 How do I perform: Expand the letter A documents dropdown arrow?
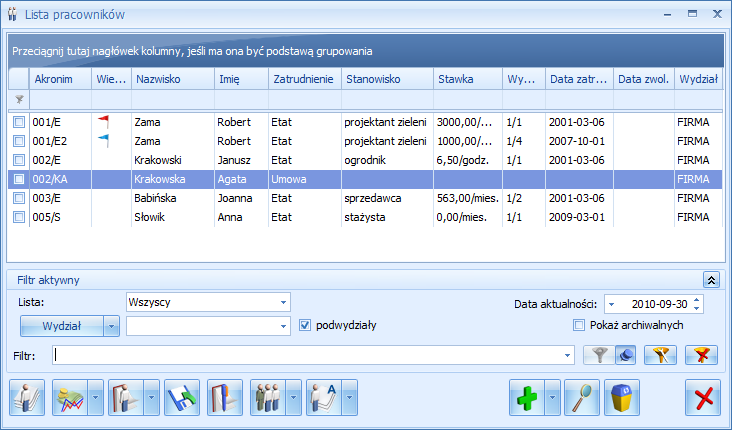point(350,398)
